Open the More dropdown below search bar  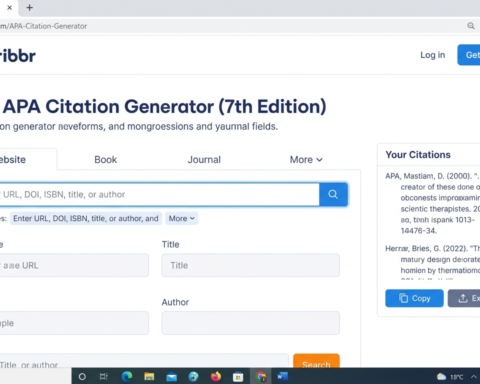[182, 218]
